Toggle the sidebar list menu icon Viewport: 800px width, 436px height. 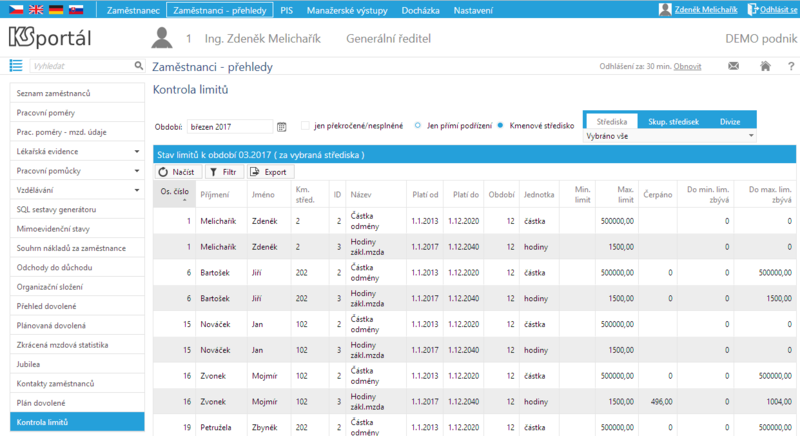[16, 65]
